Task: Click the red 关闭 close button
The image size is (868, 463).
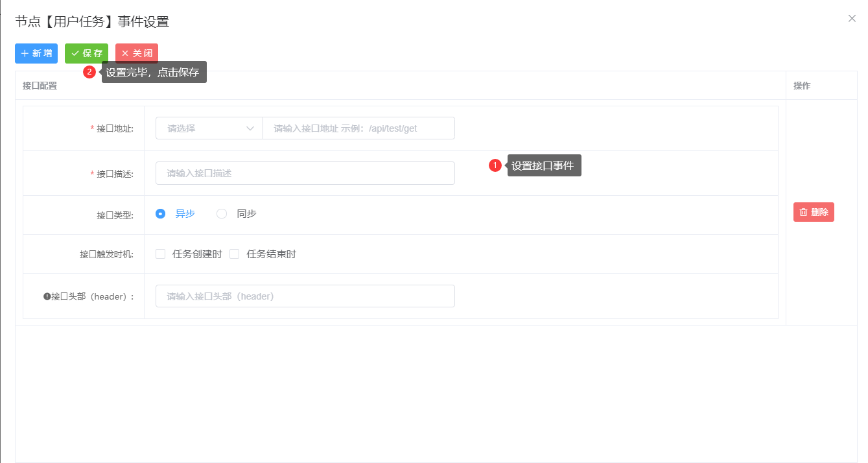Action: pos(137,53)
